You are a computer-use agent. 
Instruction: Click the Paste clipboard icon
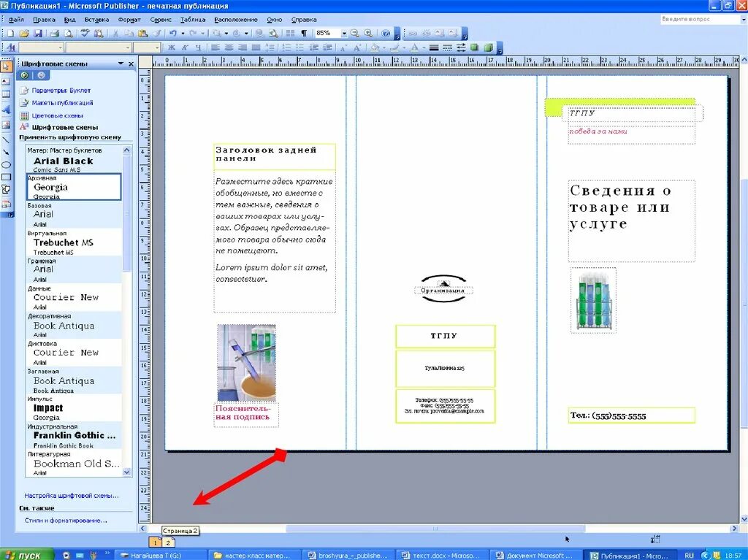pyautogui.click(x=142, y=34)
